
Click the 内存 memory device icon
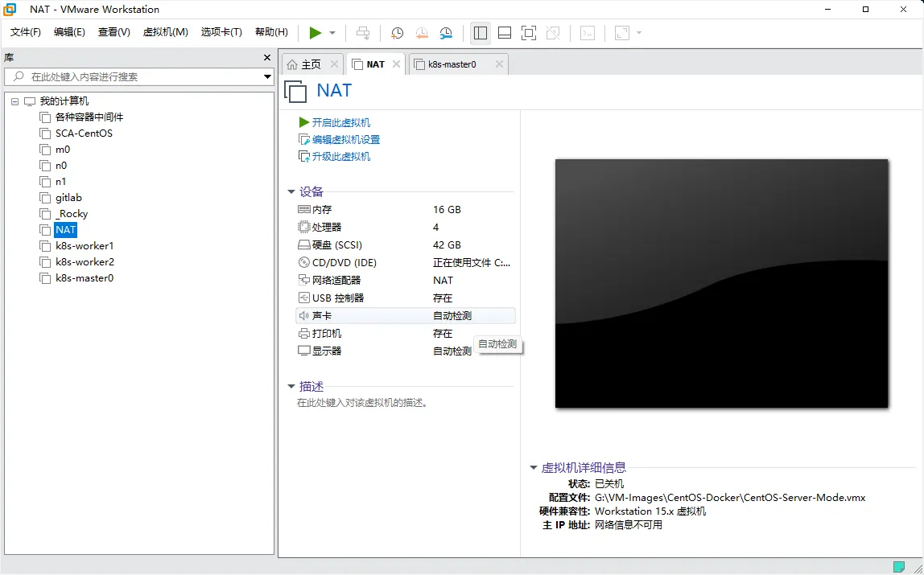304,210
